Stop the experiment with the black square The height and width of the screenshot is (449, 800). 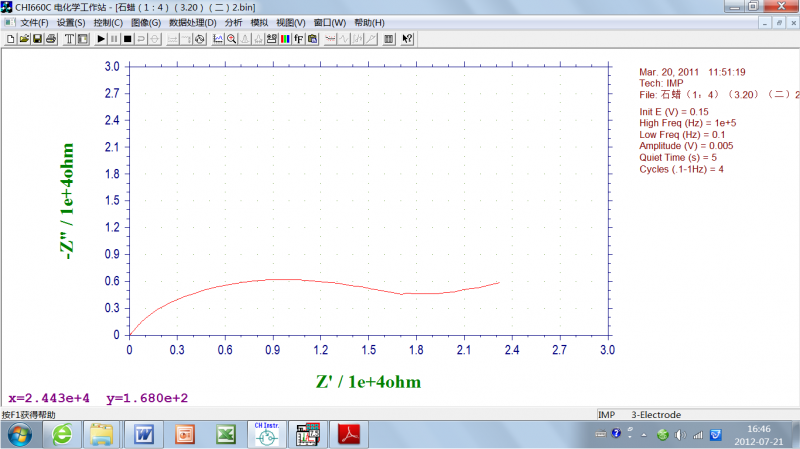(x=128, y=39)
